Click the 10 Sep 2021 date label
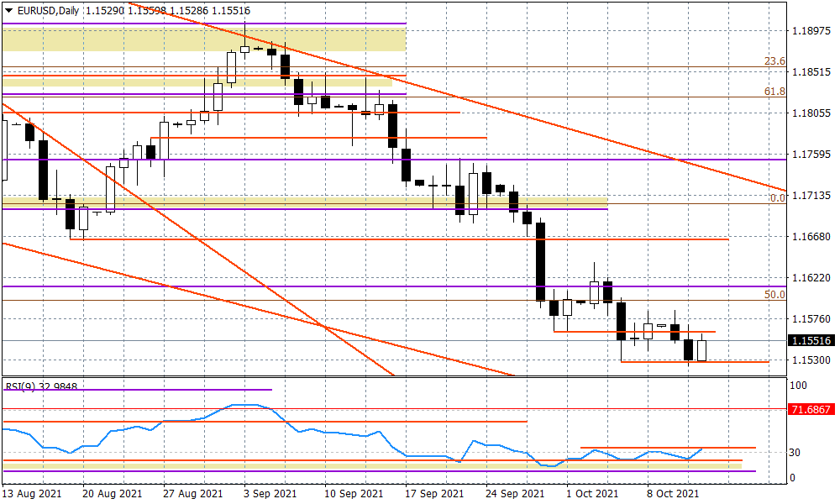This screenshot has width=840, height=504. click(x=354, y=494)
